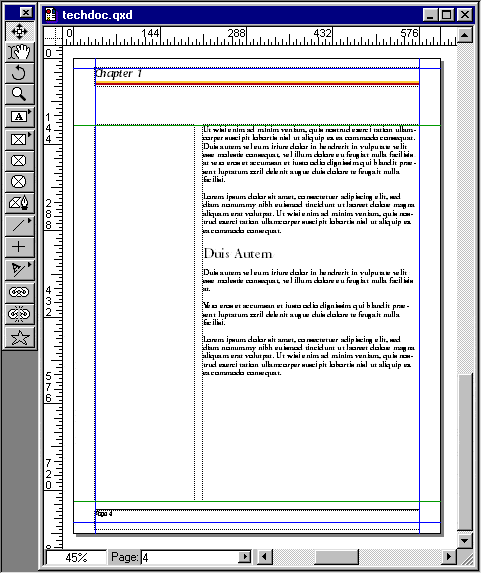Click the 45% view percent field

point(76,558)
